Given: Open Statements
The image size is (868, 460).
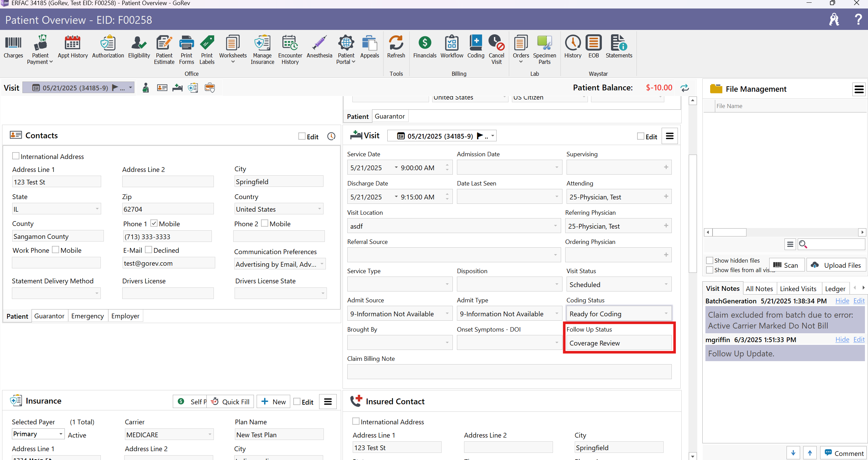Looking at the screenshot, I should [619, 47].
